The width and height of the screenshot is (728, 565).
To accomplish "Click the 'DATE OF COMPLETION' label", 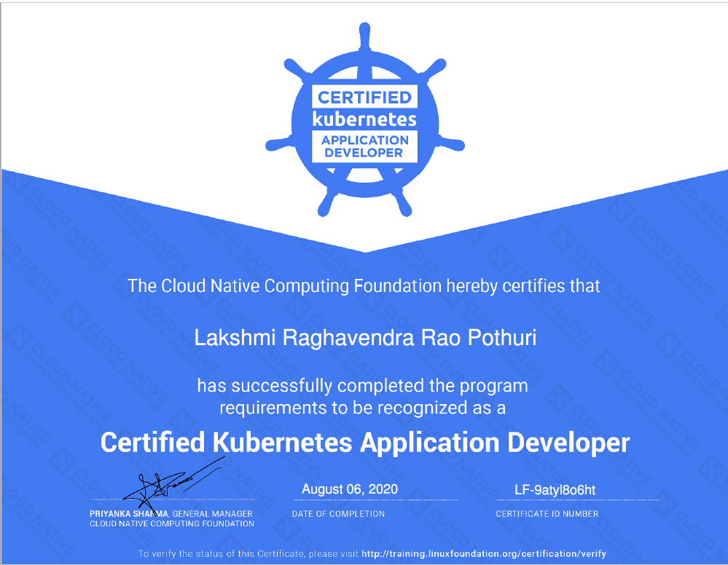I will point(338,513).
